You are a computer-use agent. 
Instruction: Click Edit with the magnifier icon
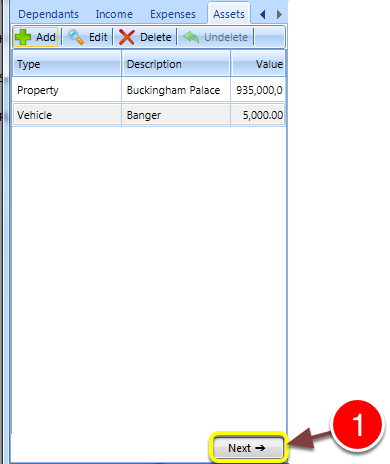coord(88,37)
